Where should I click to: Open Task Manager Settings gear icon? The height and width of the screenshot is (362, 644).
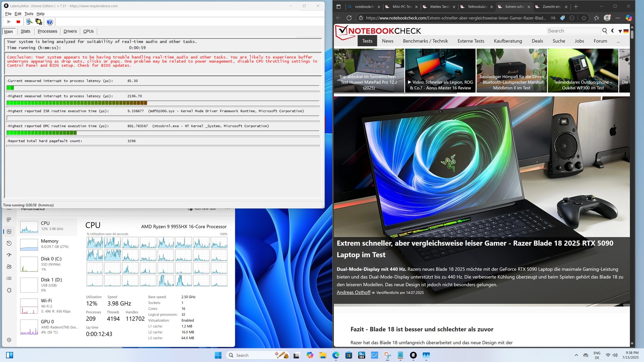click(x=9, y=340)
